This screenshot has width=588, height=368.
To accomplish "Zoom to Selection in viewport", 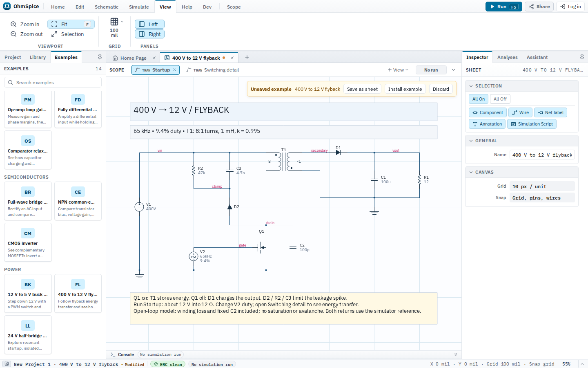I will [x=68, y=34].
